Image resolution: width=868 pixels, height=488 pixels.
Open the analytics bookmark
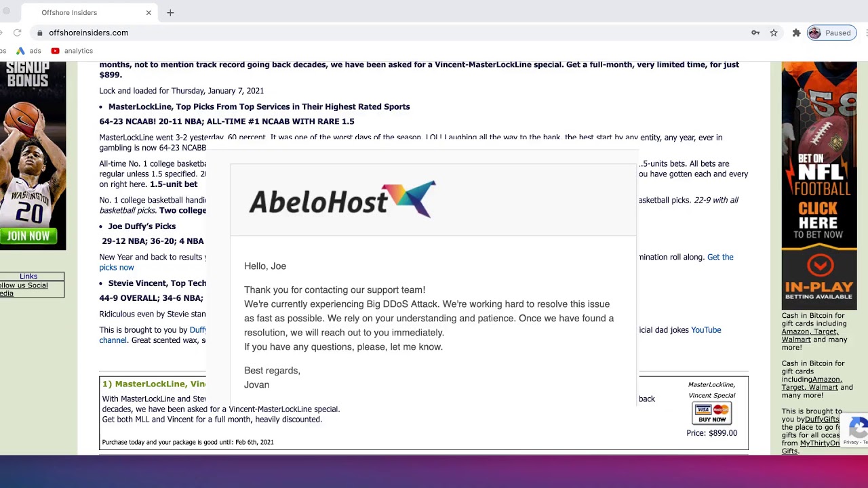point(72,51)
